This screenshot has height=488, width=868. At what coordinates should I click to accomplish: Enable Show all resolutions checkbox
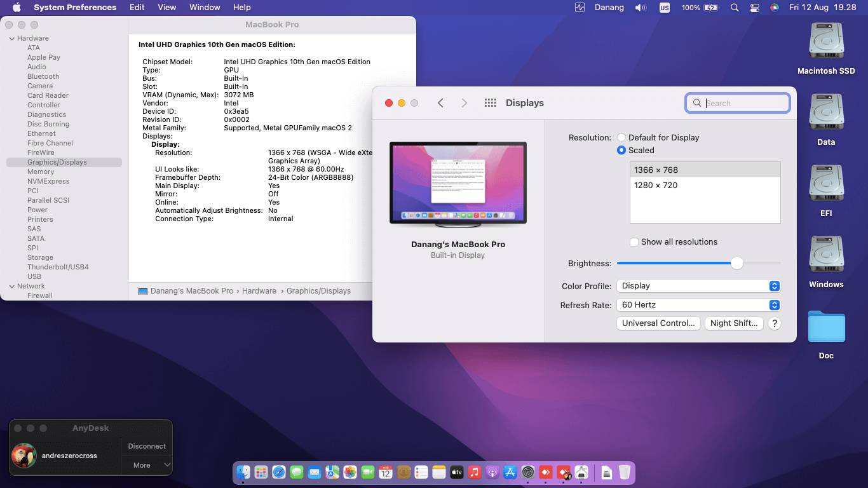coord(634,242)
